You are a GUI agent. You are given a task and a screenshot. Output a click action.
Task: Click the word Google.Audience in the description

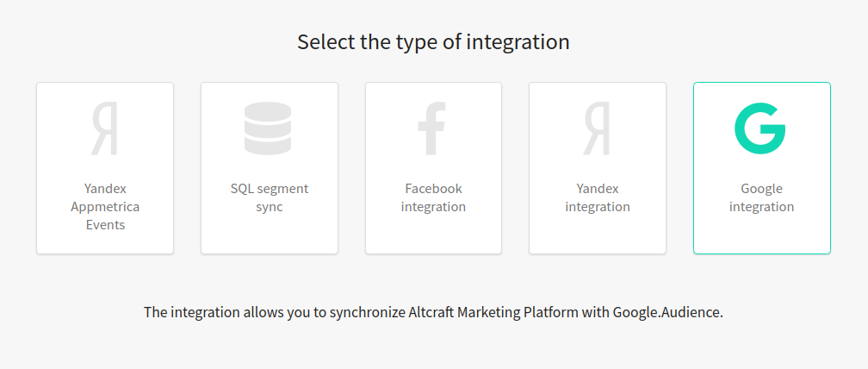[667, 312]
